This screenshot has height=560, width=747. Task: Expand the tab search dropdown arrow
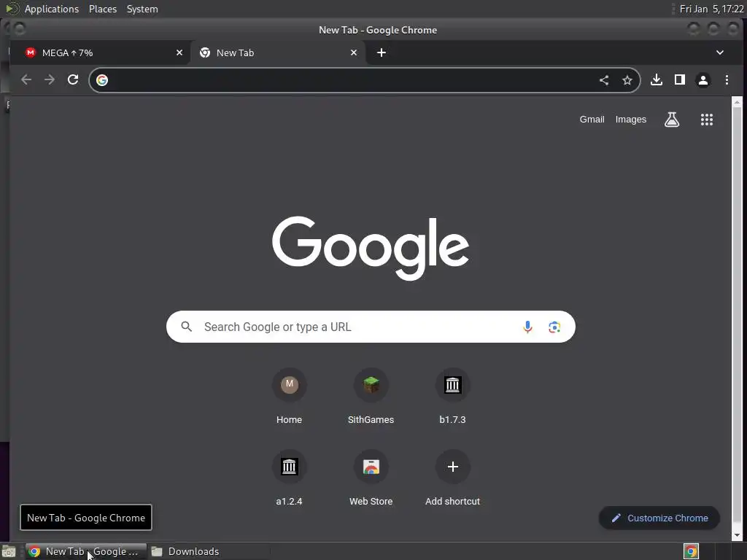point(720,52)
